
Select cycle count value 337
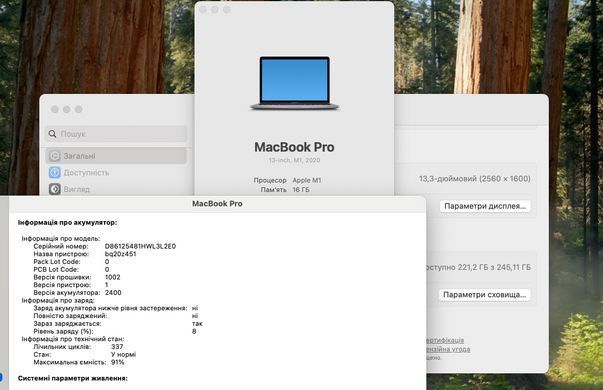(x=117, y=347)
